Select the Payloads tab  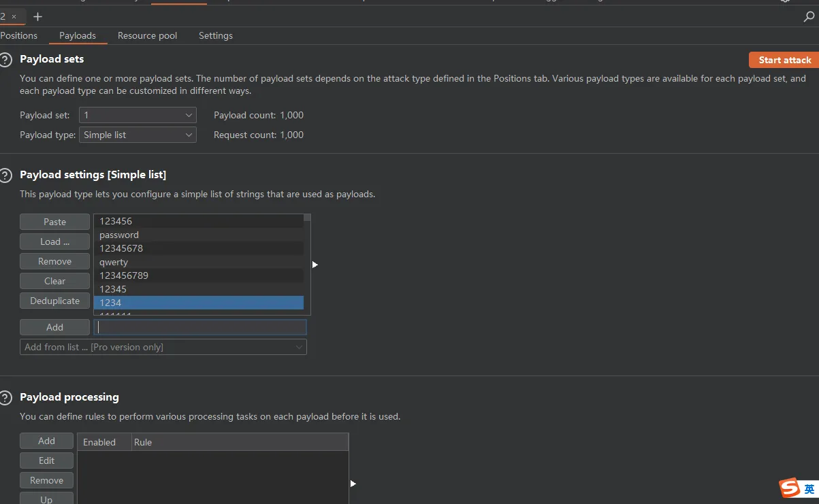[78, 35]
